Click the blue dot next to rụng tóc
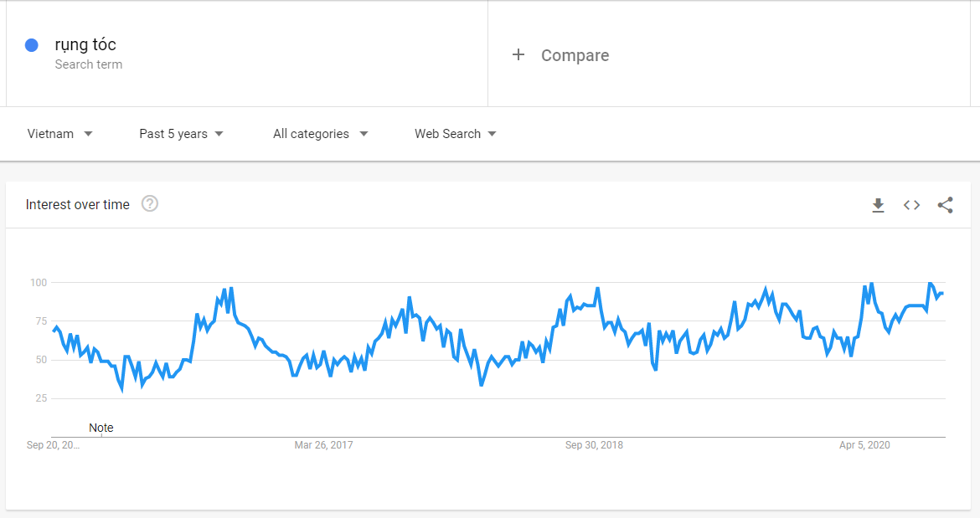 pyautogui.click(x=31, y=45)
